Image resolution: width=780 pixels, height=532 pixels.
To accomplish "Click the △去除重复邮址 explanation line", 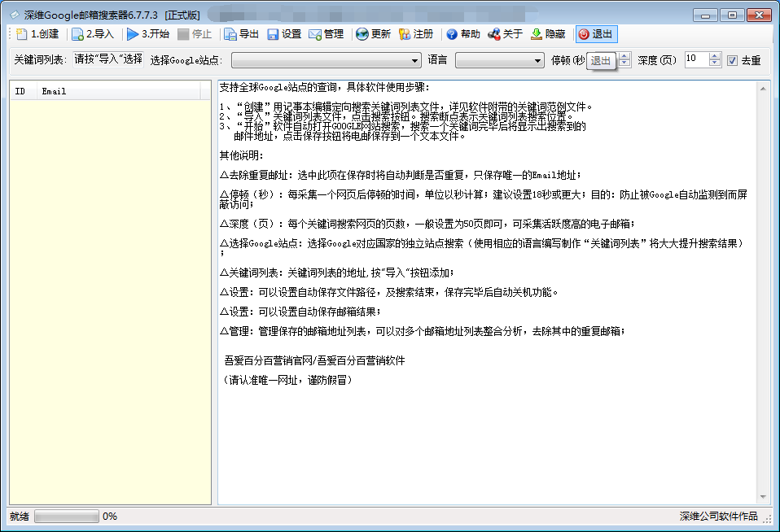I will tap(401, 175).
